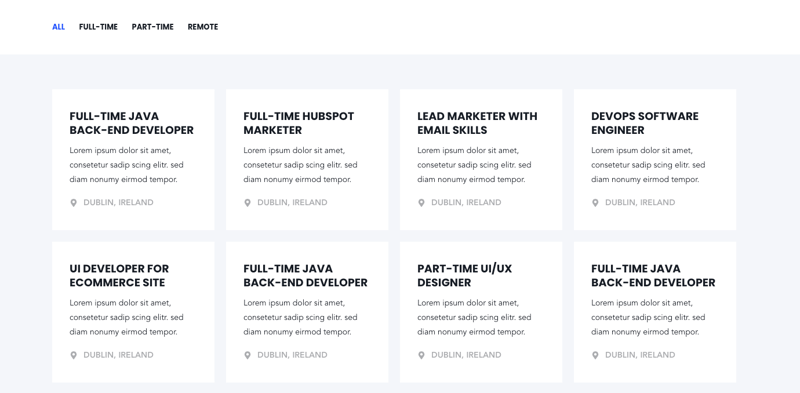Click location pin on Lead Marketer card
800x393 pixels.
(x=421, y=203)
